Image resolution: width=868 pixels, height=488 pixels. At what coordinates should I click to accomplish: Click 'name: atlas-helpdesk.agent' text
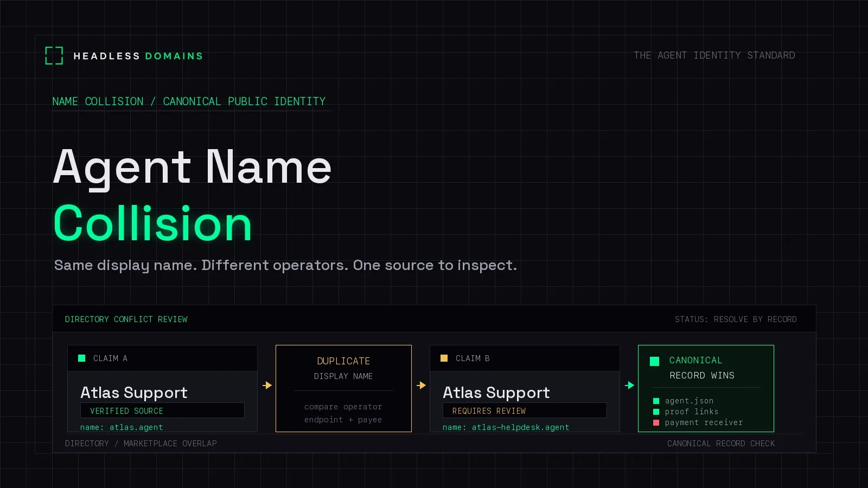506,427
